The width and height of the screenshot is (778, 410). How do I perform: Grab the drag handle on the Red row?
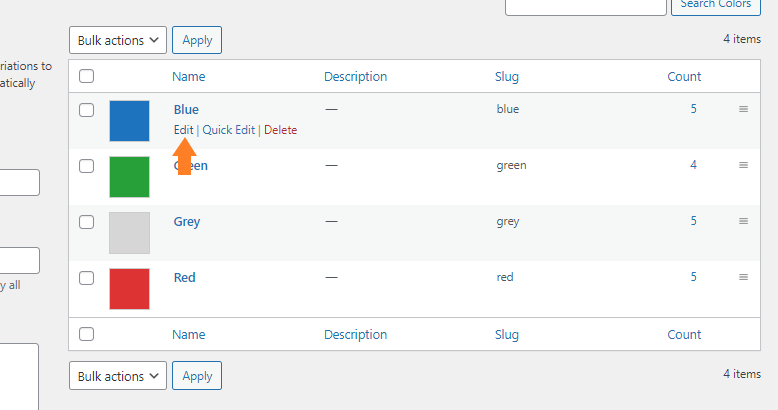click(x=743, y=277)
